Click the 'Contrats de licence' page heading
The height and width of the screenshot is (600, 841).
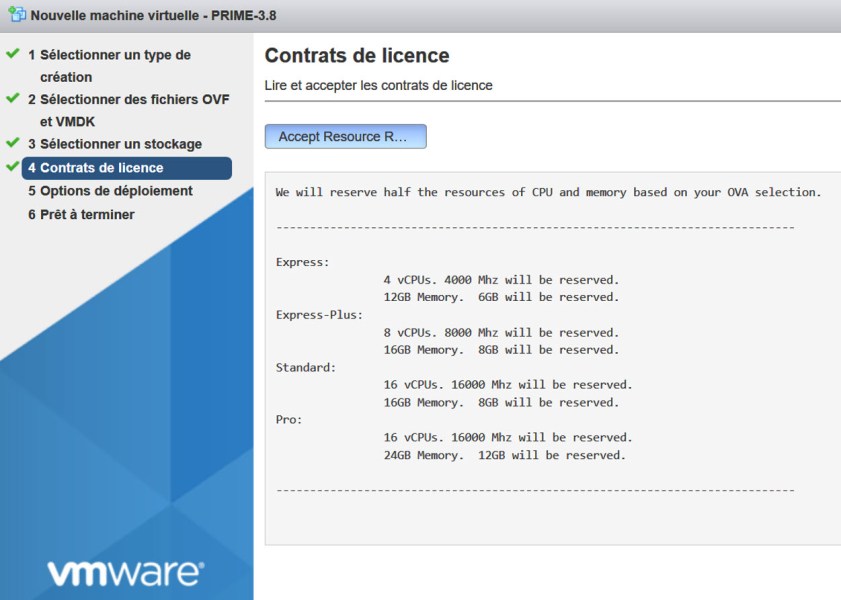tap(345, 55)
